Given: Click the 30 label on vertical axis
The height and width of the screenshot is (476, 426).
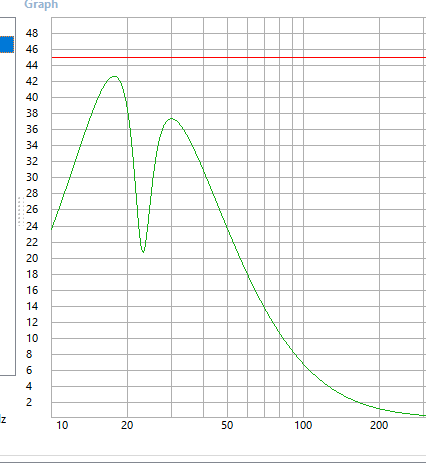Looking at the screenshot, I should coord(32,177).
